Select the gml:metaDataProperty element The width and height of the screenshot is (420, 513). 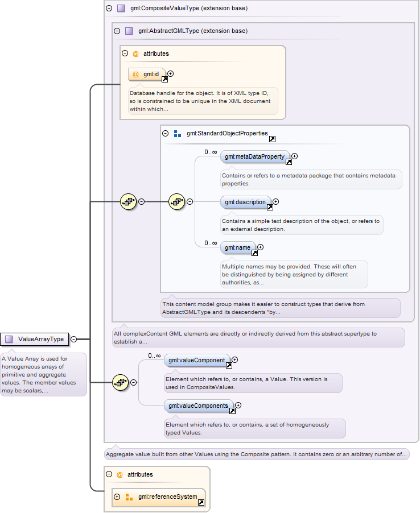[255, 157]
